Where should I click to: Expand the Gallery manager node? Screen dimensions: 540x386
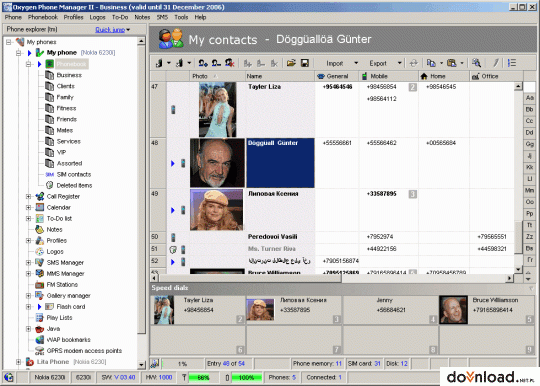[x=29, y=296]
